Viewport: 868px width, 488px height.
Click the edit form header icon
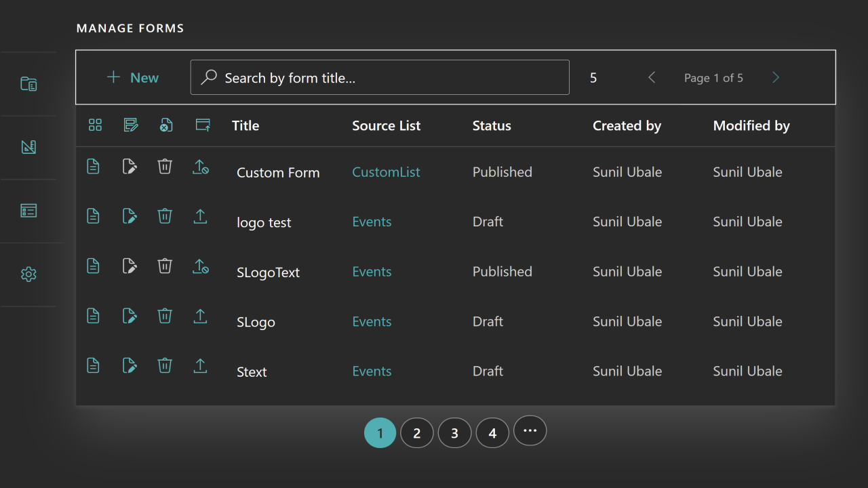coord(131,125)
